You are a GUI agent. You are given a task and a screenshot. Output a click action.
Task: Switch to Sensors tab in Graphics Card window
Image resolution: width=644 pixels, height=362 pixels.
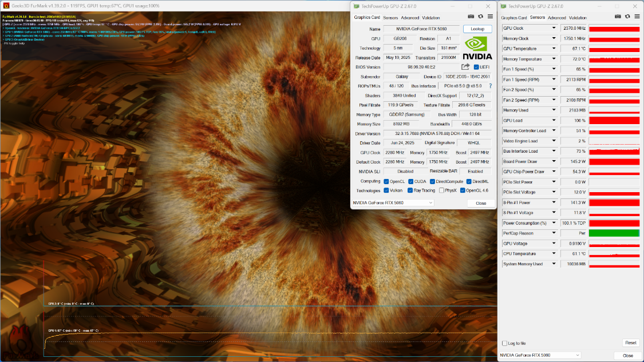point(390,18)
